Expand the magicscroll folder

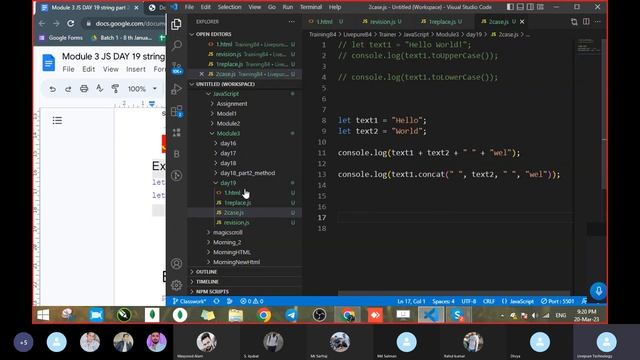227,232
